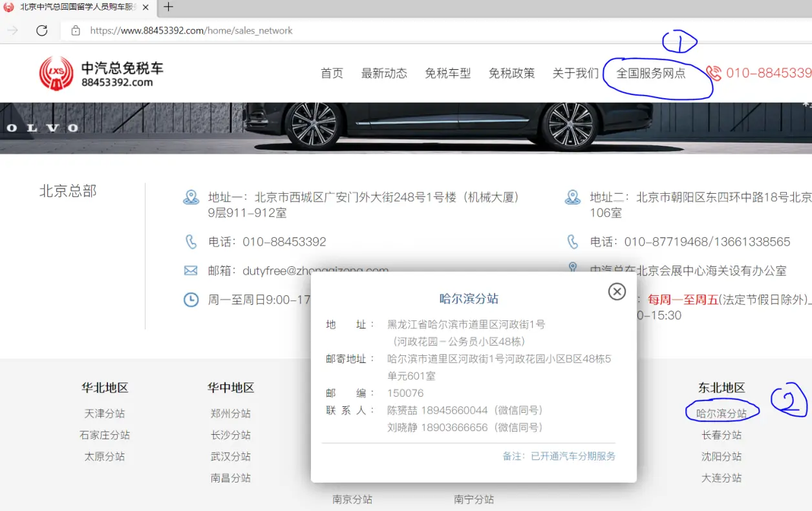Click the header phone number 010-8845339
Image resolution: width=812 pixels, height=511 pixels.
[769, 73]
